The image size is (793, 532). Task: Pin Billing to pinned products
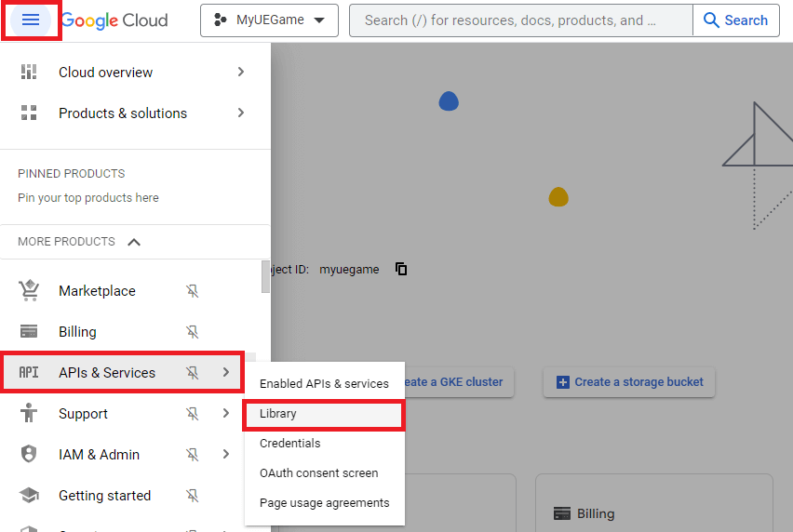point(192,332)
